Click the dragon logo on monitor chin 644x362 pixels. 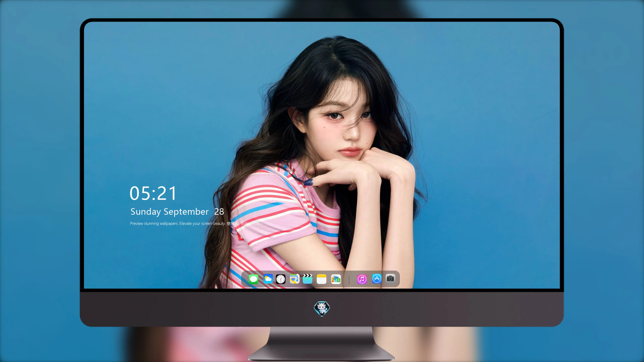[x=322, y=309]
